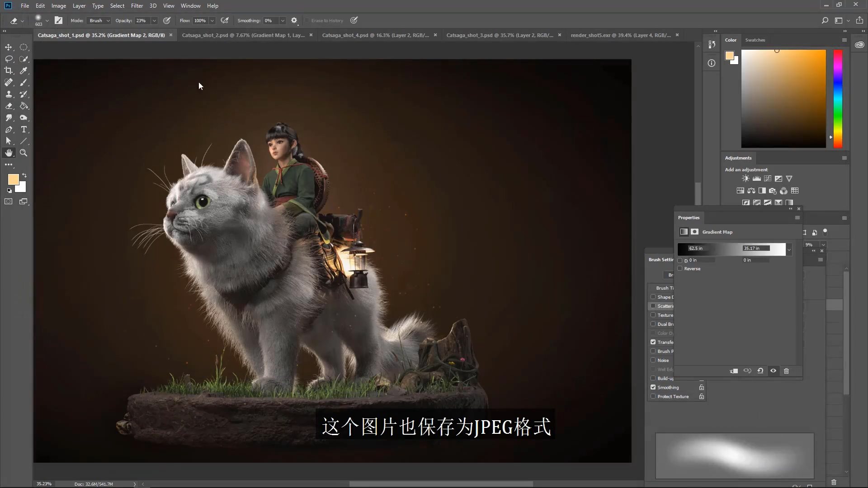Select the Path Selection arrow tool

tap(9, 141)
